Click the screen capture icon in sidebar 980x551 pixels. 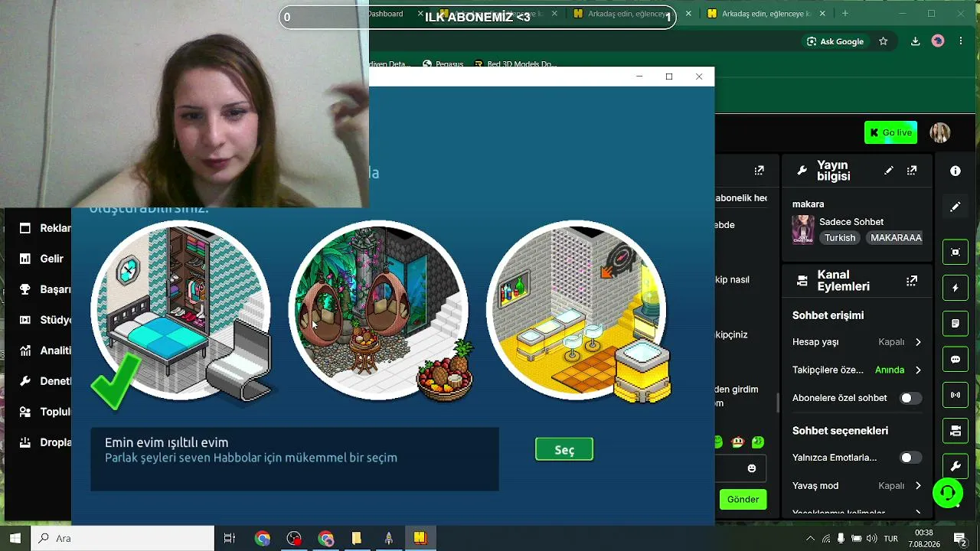coord(955,252)
